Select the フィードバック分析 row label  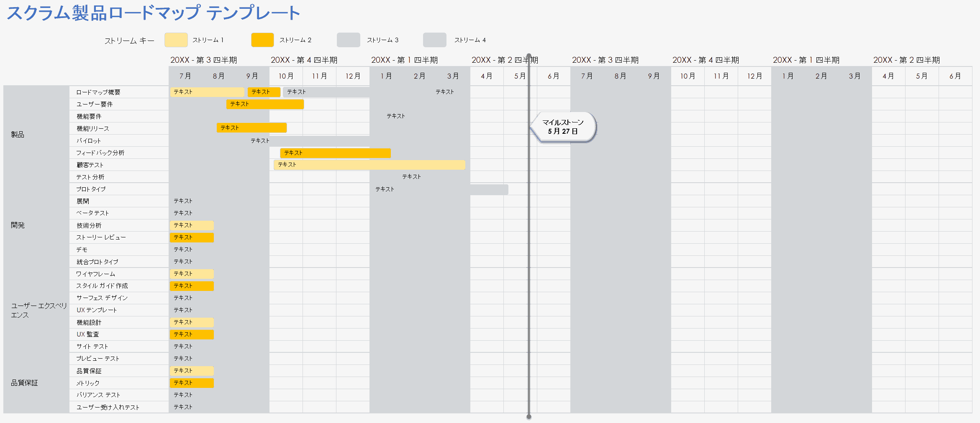click(x=100, y=153)
